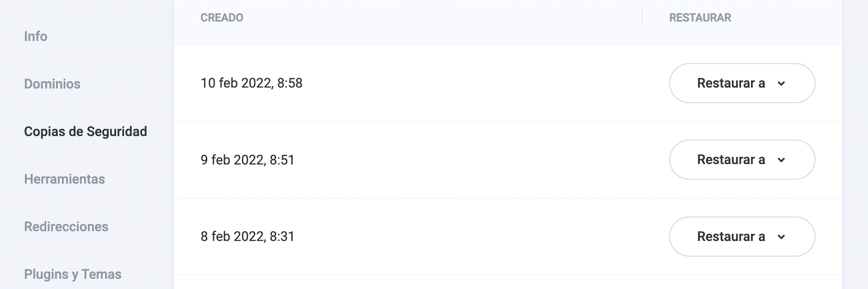868x289 pixels.
Task: Click the CREADO column header
Action: click(x=222, y=18)
